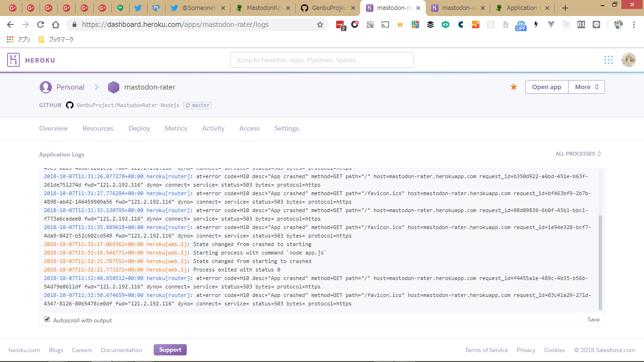Click the orange favorite star icon
644x362 pixels.
[513, 87]
